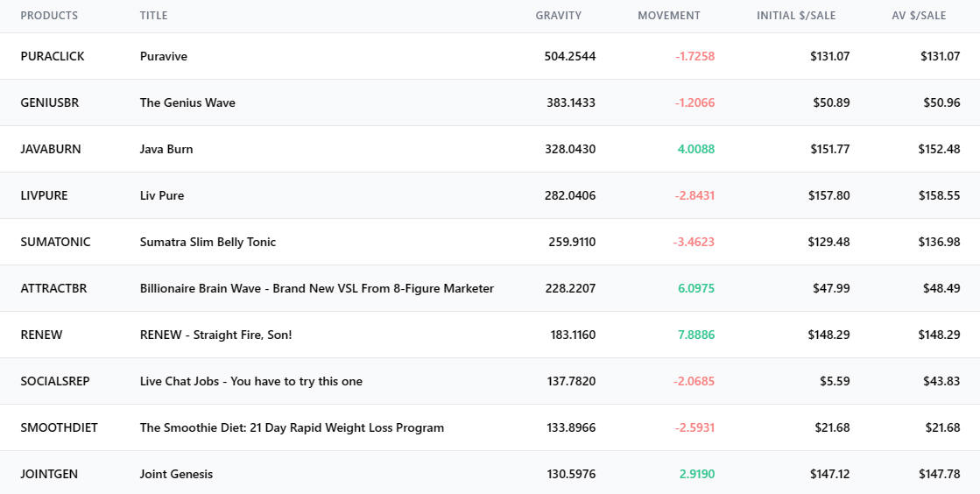
Task: Select the SOCIALSREP product code
Action: click(55, 381)
